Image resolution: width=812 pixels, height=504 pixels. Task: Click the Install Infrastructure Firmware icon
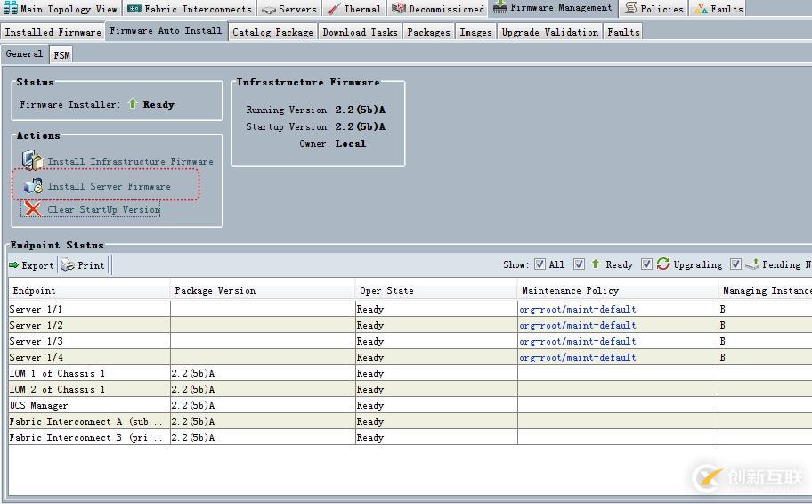[x=33, y=160]
